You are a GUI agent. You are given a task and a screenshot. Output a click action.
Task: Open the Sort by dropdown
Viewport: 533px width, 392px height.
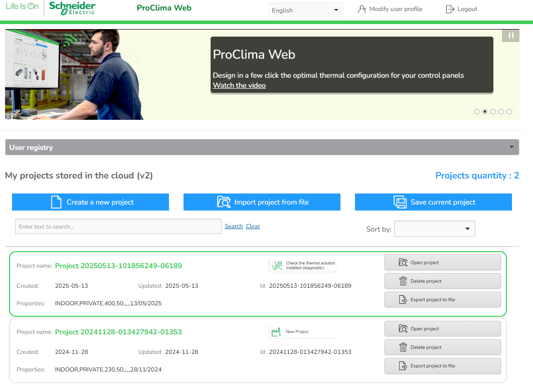(x=434, y=229)
